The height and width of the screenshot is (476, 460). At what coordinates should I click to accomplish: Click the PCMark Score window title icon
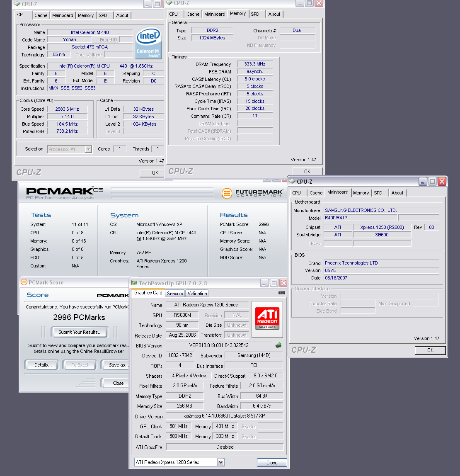24,282
